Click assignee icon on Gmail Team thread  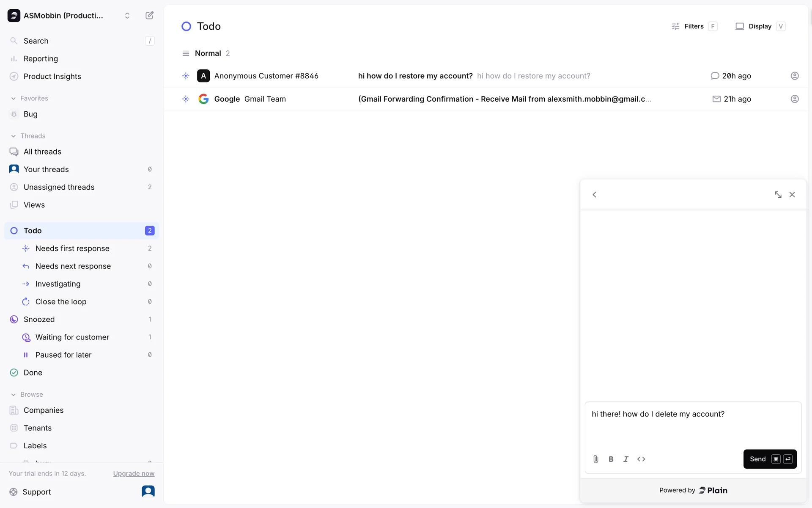coord(795,99)
